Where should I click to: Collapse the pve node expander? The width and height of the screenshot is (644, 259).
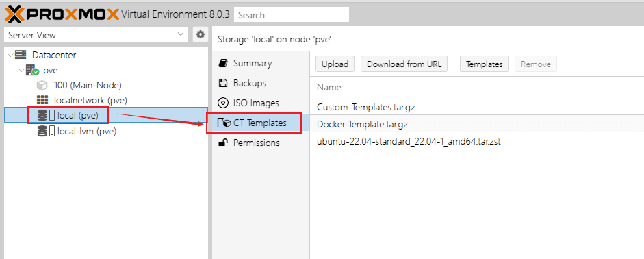pyautogui.click(x=21, y=71)
